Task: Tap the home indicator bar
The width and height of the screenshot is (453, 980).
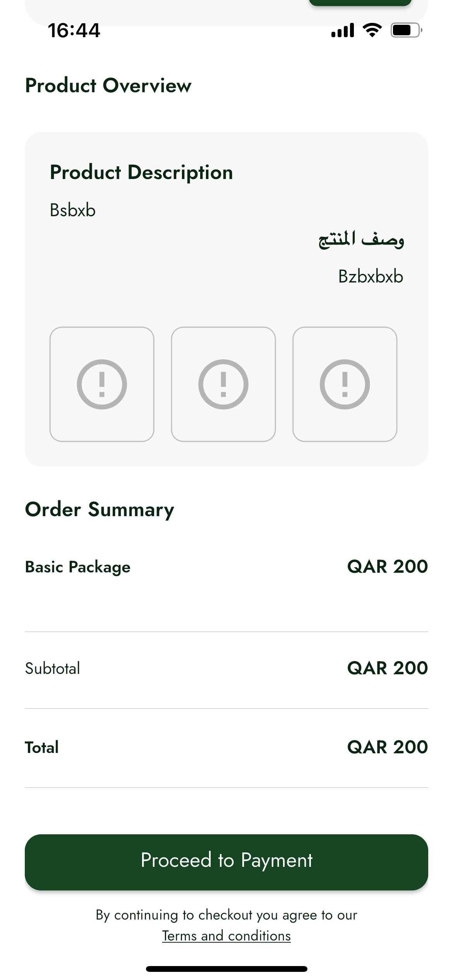Action: click(x=226, y=969)
